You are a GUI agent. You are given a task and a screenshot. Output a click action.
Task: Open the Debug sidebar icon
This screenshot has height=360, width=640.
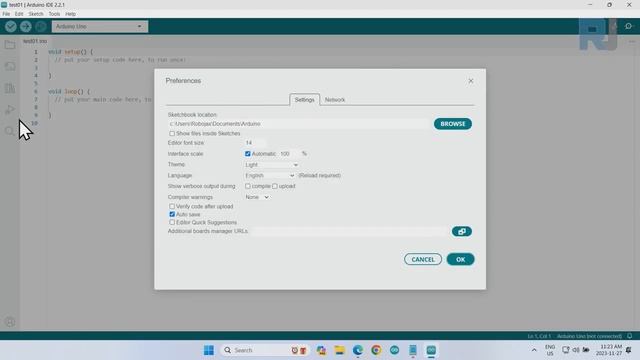click(10, 109)
